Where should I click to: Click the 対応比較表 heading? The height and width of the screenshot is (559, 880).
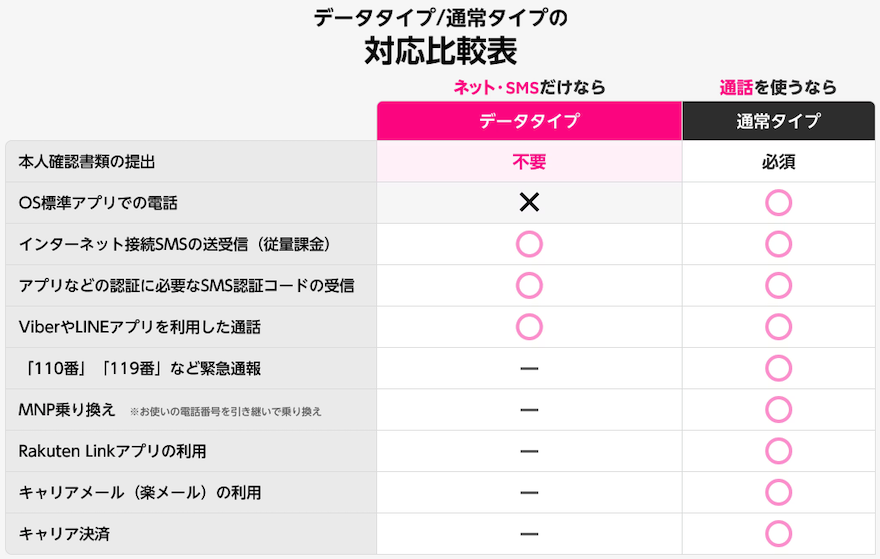pyautogui.click(x=440, y=49)
